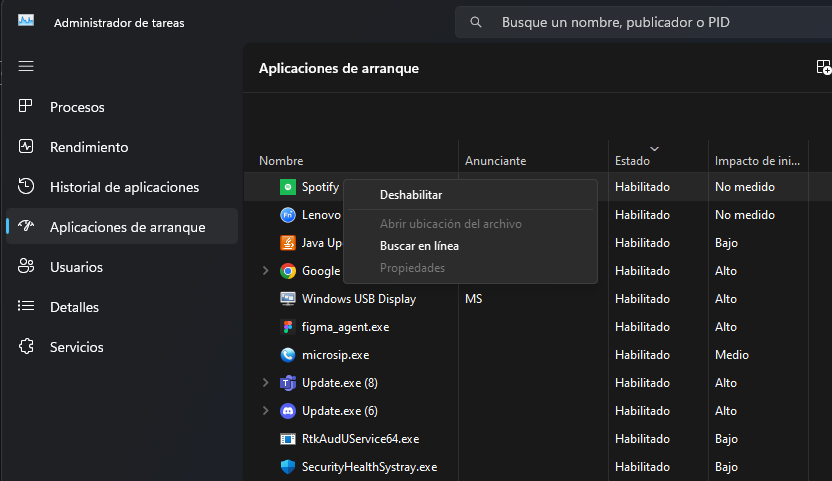Click the Servicios puzzle icon
Viewport: 832px width, 481px height.
(25, 346)
